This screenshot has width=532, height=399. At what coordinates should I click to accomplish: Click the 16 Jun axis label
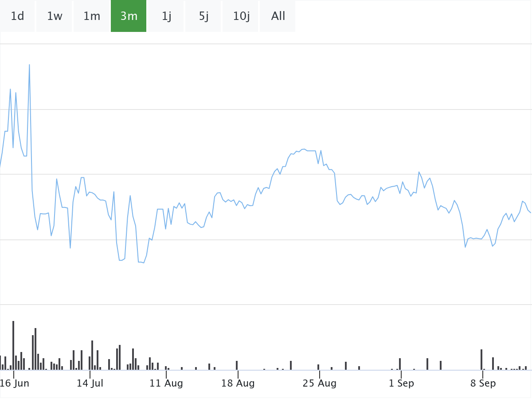pos(15,383)
